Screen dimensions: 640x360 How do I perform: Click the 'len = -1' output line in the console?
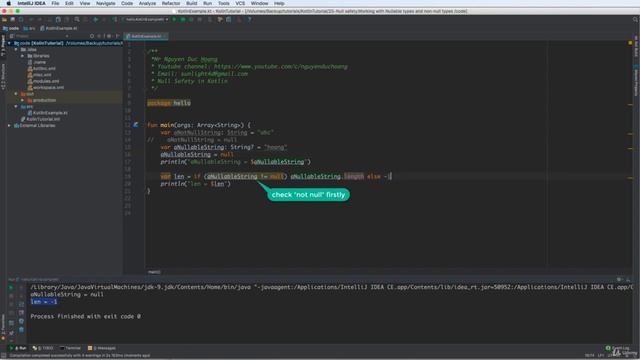pos(44,302)
